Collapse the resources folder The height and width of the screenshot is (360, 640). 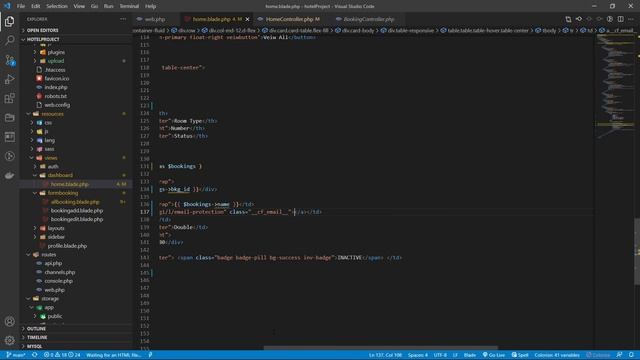click(x=52, y=114)
